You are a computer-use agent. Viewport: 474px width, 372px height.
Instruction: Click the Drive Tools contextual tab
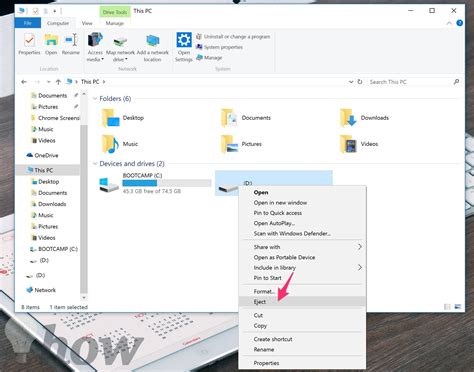[115, 12]
